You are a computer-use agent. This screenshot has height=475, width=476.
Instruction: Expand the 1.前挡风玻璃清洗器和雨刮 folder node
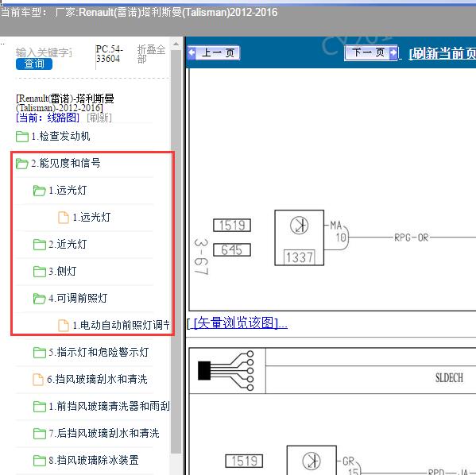click(109, 407)
